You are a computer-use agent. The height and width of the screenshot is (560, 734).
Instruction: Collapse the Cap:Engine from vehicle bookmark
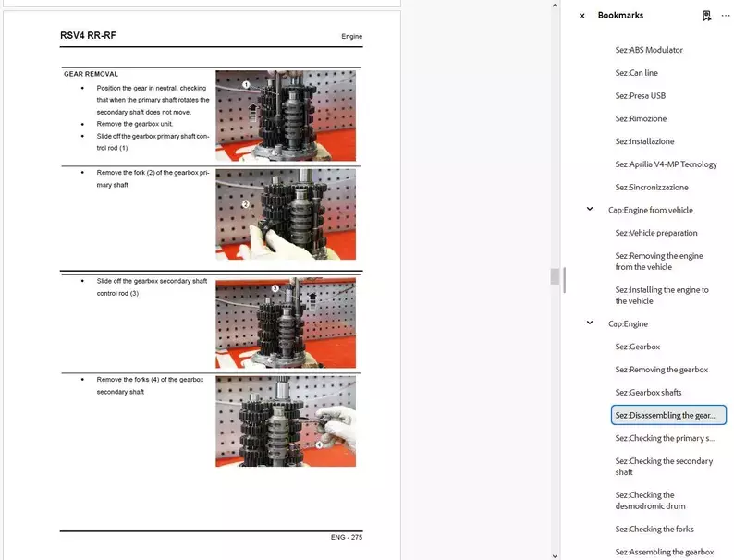click(x=590, y=210)
